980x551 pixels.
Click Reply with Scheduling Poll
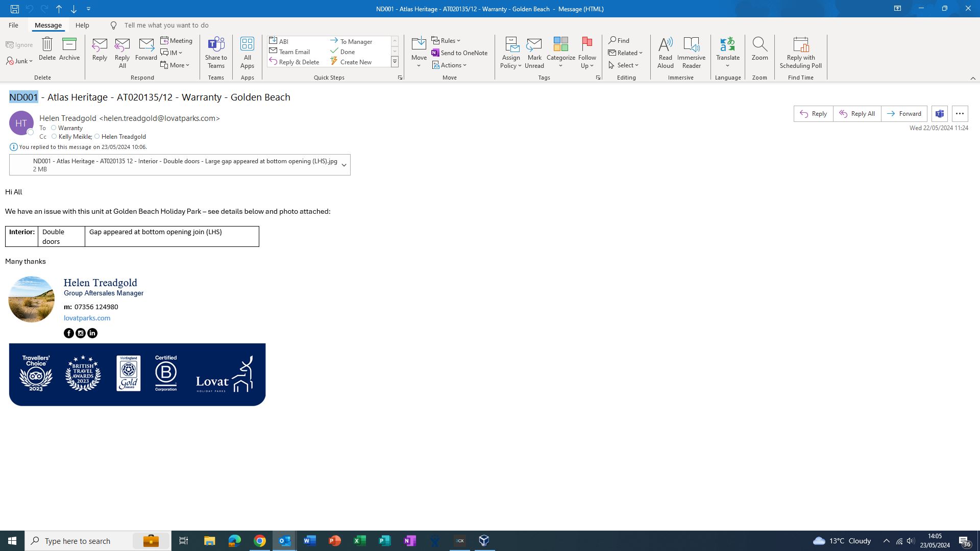(800, 45)
